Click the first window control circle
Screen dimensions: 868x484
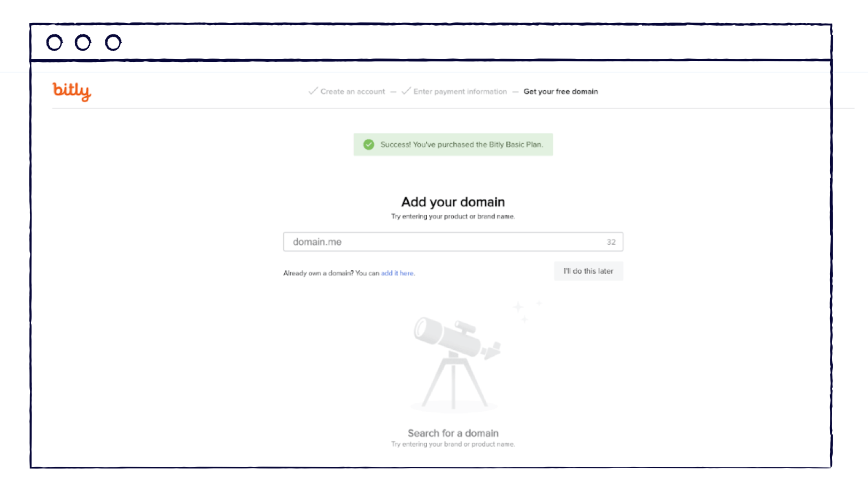pos(55,42)
